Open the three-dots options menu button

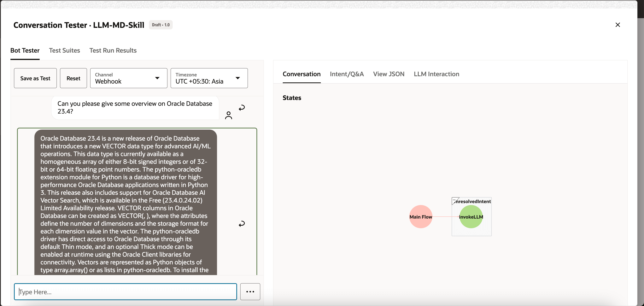[x=250, y=291]
